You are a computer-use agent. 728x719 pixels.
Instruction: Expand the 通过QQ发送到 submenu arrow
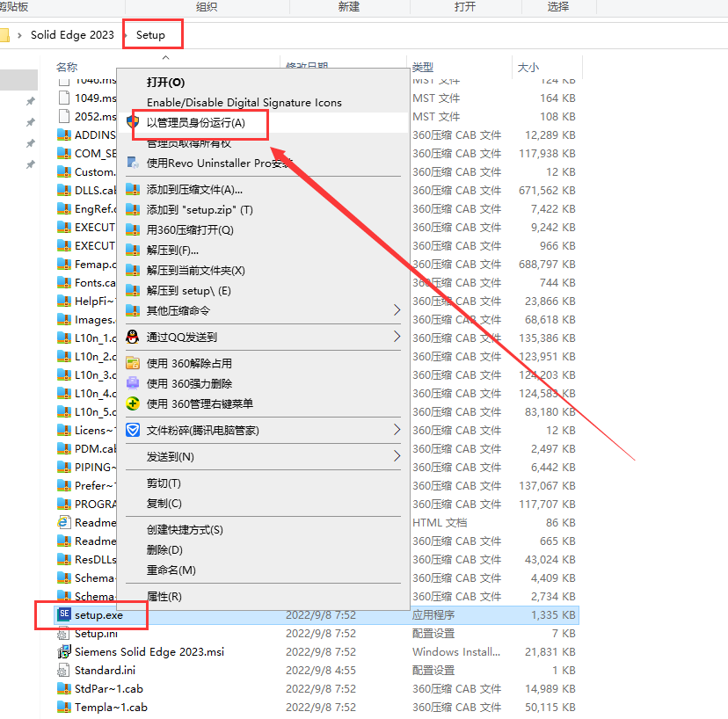pos(397,337)
